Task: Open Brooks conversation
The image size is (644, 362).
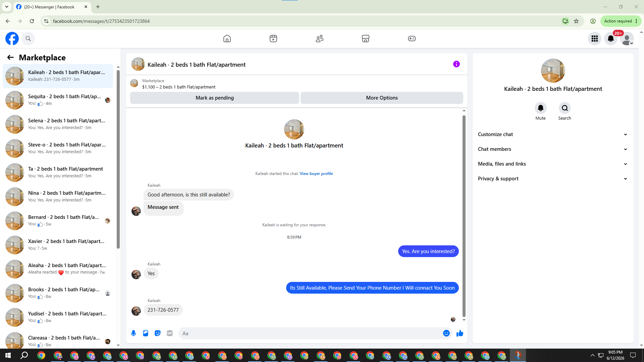Action: pos(58,293)
